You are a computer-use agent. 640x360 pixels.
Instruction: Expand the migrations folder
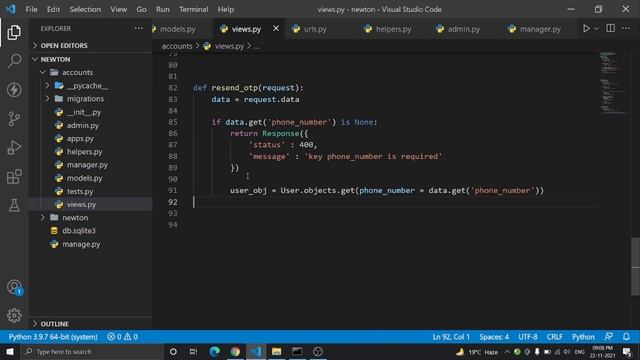pos(91,99)
